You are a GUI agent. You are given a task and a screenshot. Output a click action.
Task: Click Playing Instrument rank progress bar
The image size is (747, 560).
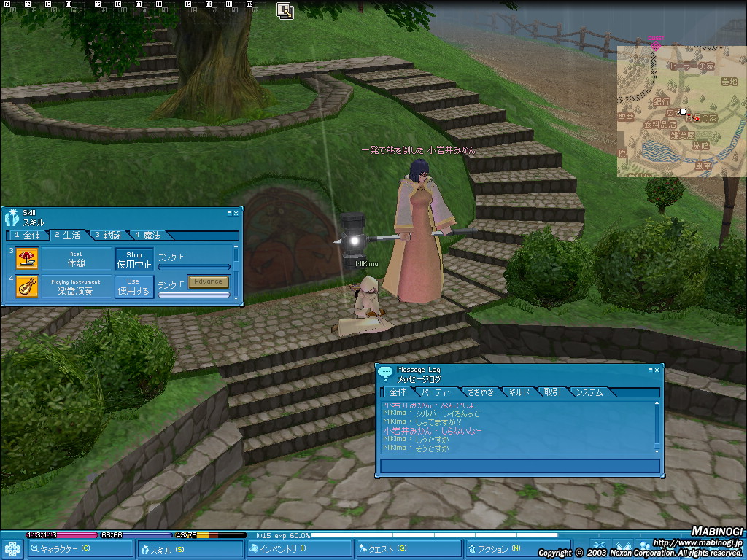pyautogui.click(x=194, y=295)
